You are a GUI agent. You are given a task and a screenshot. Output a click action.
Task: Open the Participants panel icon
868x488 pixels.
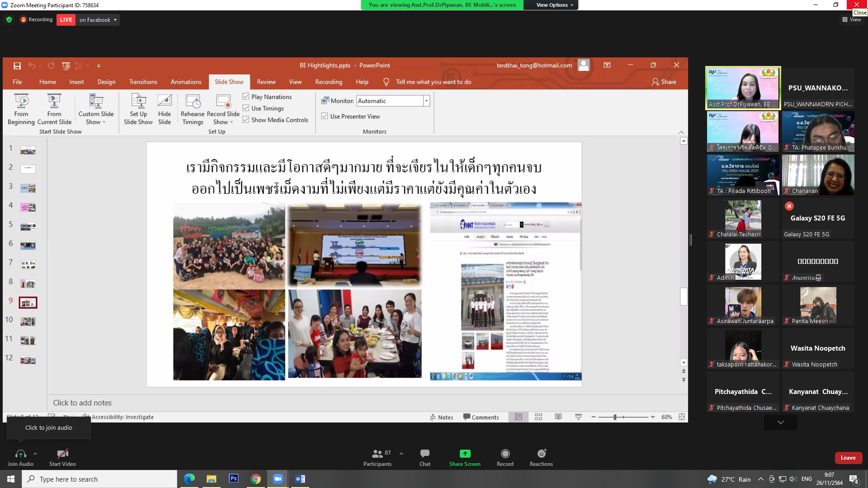(377, 453)
